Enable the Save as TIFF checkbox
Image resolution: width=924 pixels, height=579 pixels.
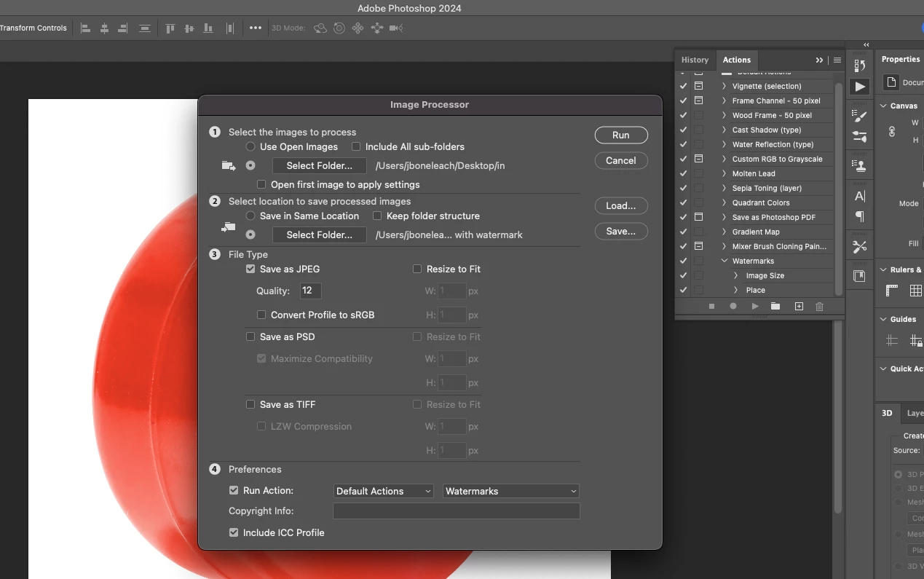coord(250,404)
